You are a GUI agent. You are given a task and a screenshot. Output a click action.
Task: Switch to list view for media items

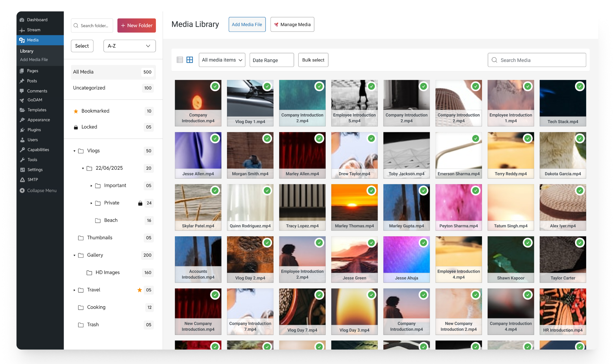[180, 60]
